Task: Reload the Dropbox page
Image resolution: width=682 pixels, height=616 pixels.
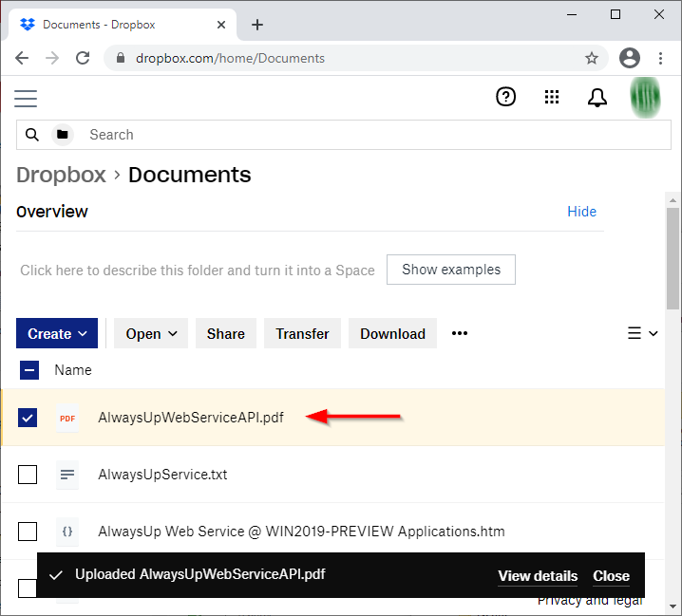Action: tap(83, 58)
